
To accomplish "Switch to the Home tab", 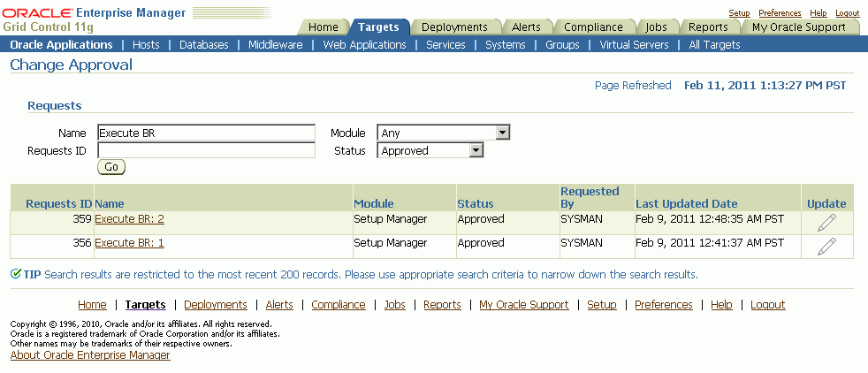I will click(324, 27).
